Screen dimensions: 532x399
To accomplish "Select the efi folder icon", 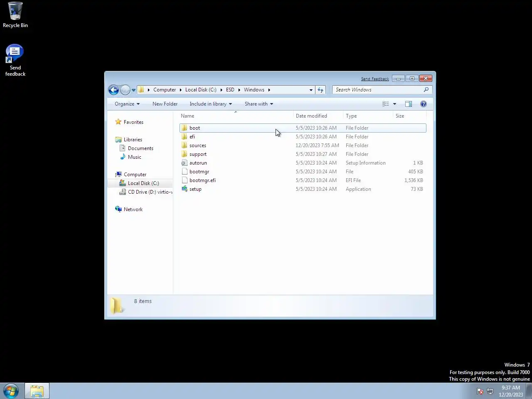I will [185, 137].
